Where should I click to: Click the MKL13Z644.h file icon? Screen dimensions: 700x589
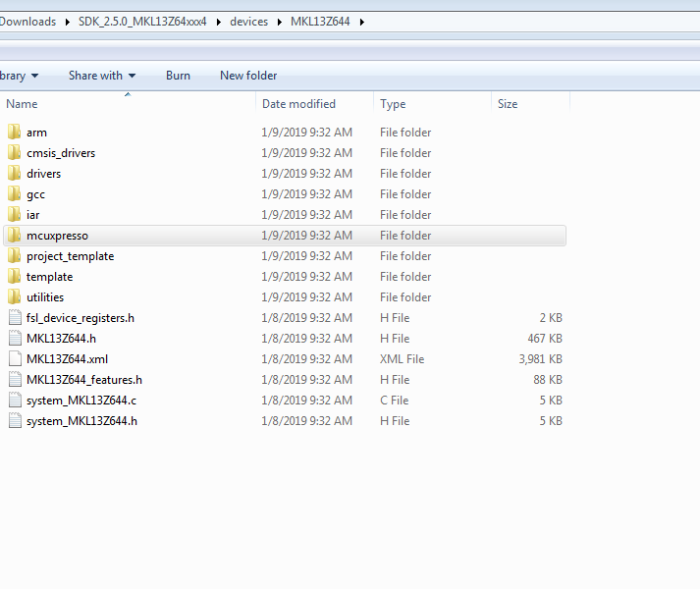click(x=15, y=338)
